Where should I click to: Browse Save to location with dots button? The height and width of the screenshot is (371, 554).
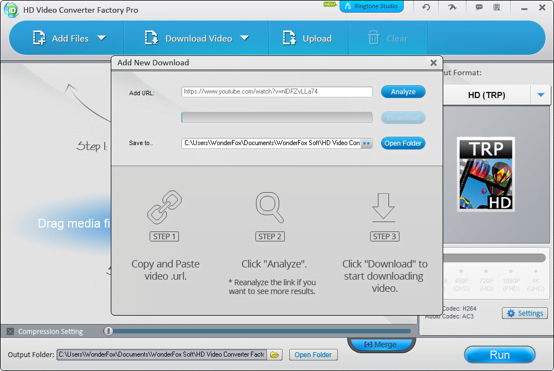[x=367, y=143]
